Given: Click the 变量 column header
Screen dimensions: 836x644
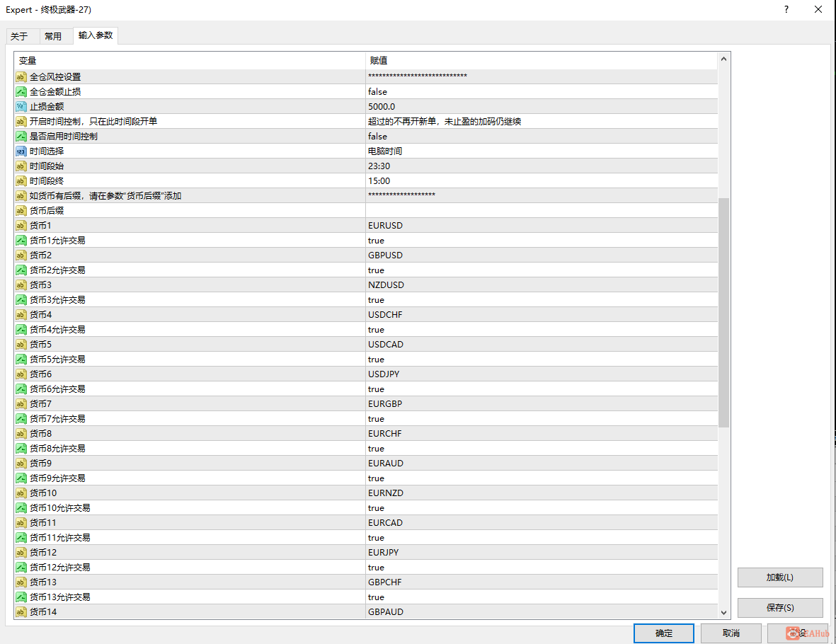Looking at the screenshot, I should coord(190,60).
